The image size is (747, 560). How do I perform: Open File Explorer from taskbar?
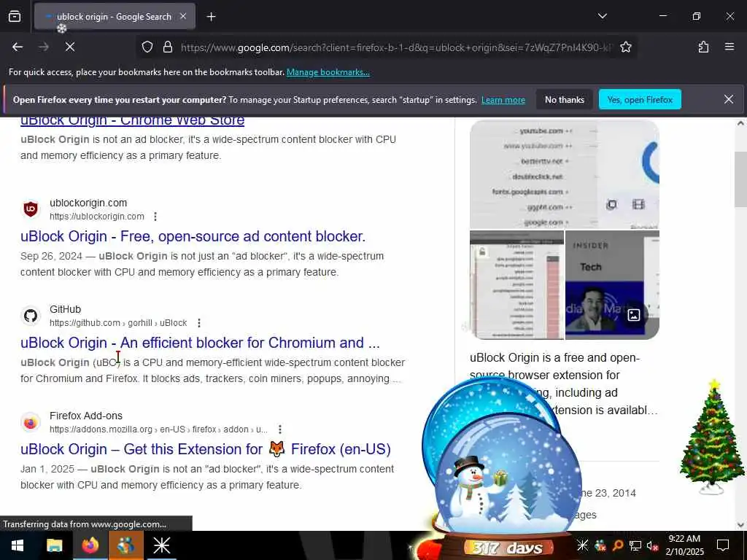54,545
